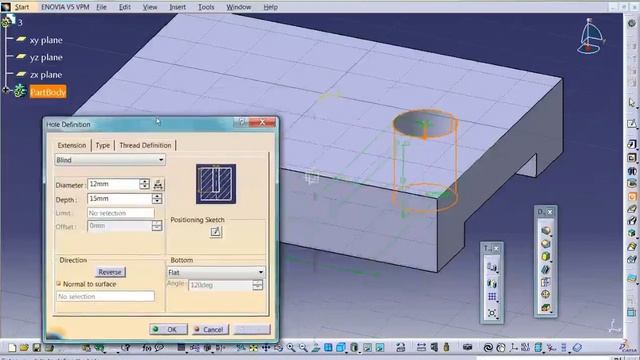The image size is (640, 360).
Task: Click the highlighted Hole tool on right toolbar
Action: pos(632,197)
